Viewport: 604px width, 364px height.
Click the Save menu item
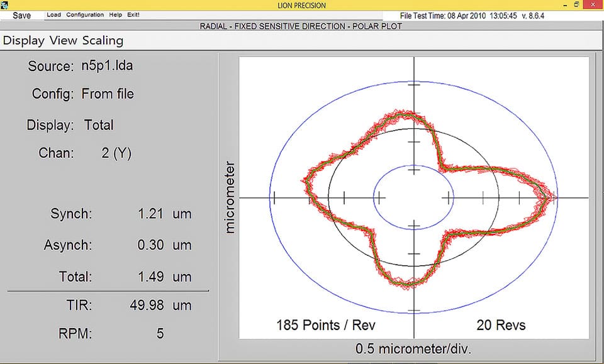click(x=21, y=15)
